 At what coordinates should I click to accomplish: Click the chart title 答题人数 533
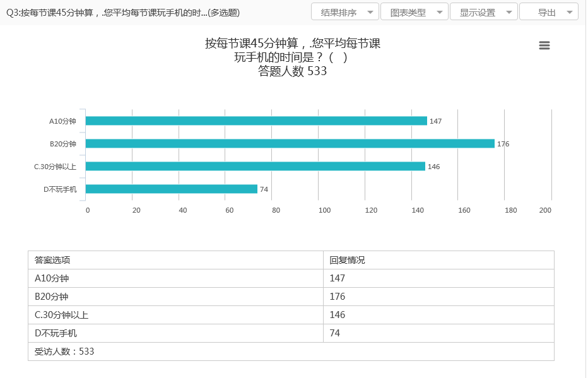coord(293,71)
